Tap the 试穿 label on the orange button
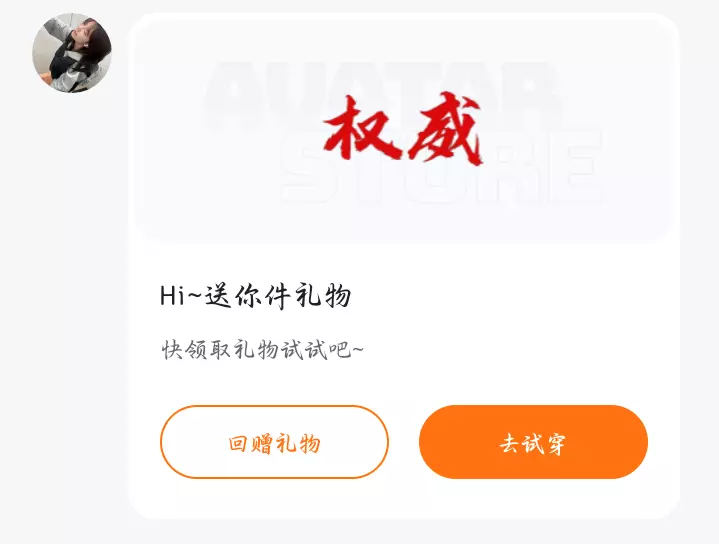The image size is (719, 544). pyautogui.click(x=550, y=444)
